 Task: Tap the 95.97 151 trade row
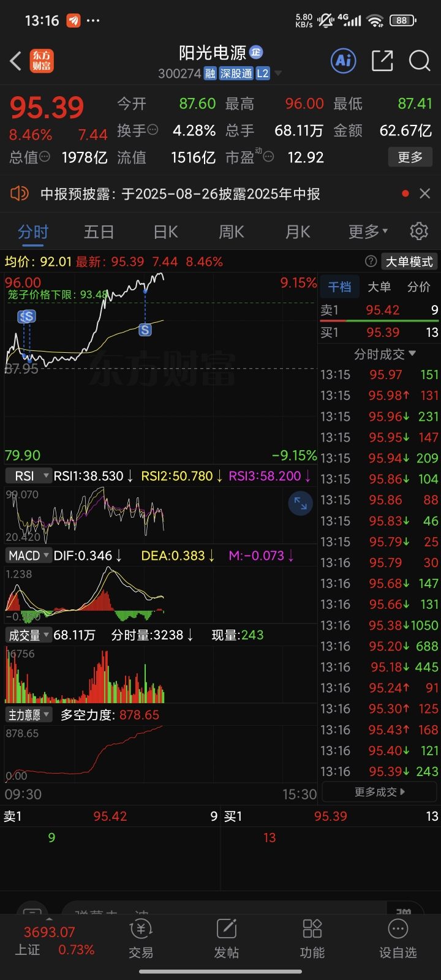[380, 374]
